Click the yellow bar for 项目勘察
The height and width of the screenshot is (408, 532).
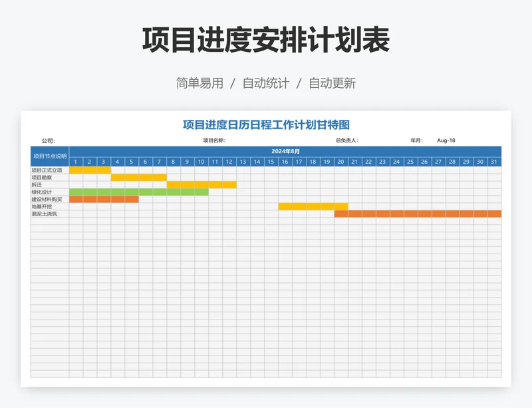[139, 177]
